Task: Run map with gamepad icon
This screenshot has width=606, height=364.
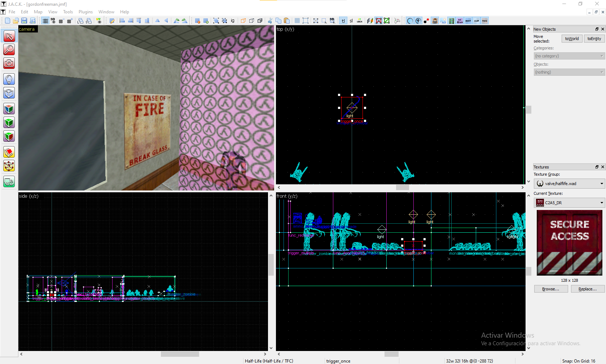Action: pos(397,21)
